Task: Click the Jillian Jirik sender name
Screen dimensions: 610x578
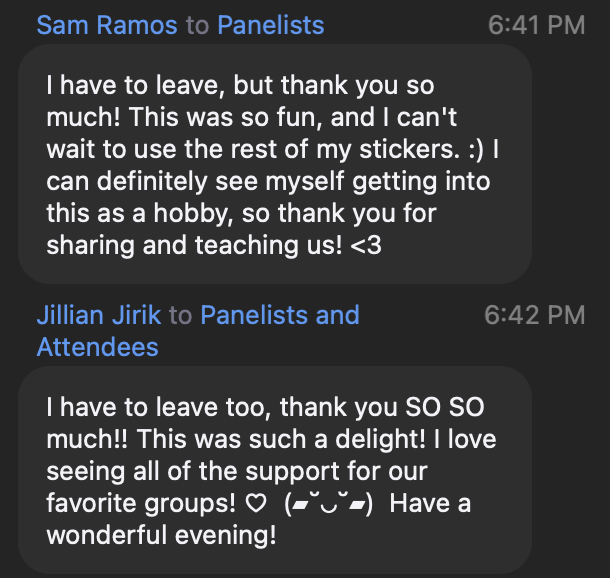Action: pyautogui.click(x=99, y=315)
